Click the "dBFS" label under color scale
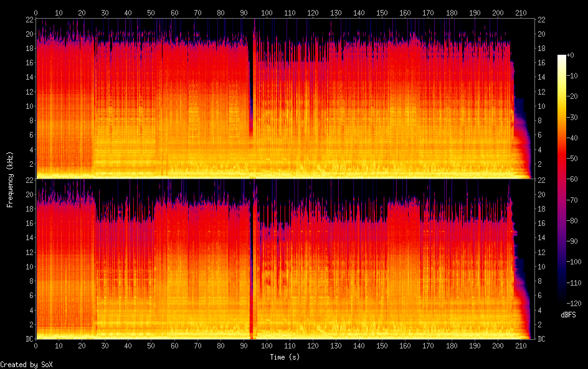The image size is (588, 369). [x=567, y=315]
